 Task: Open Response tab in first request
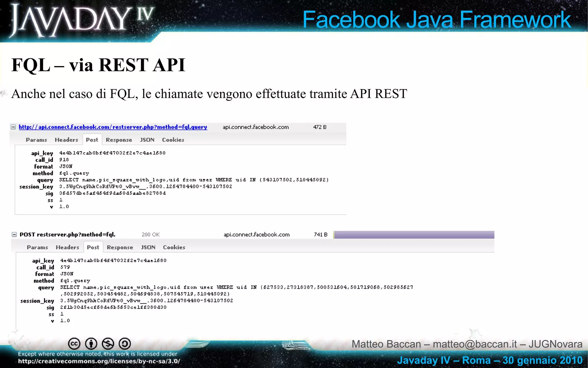click(x=119, y=140)
